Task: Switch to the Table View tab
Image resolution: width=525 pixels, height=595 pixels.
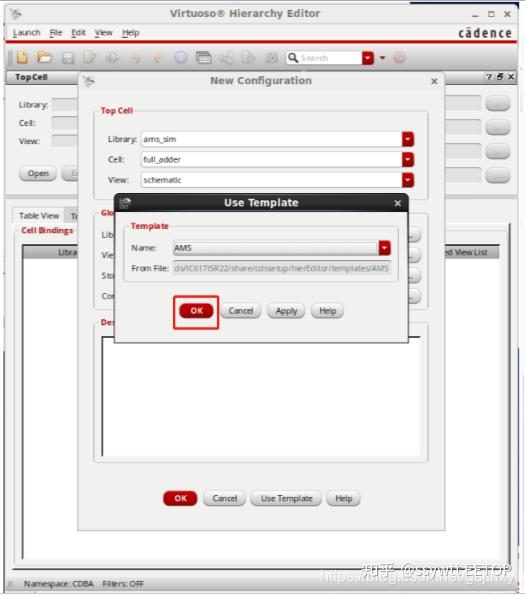Action: (39, 216)
